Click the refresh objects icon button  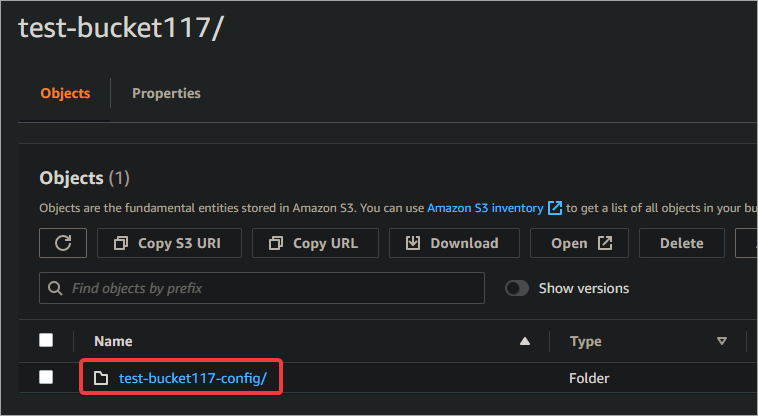[63, 243]
